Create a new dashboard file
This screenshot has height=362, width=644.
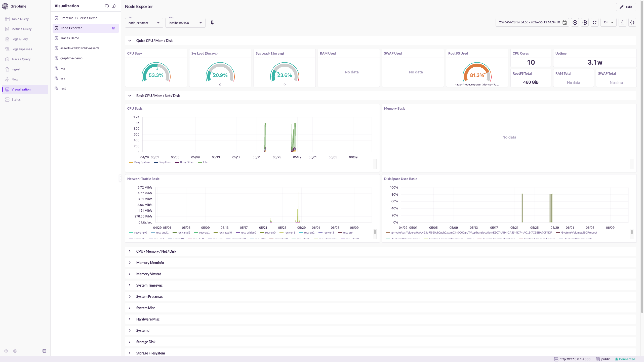[x=114, y=6]
